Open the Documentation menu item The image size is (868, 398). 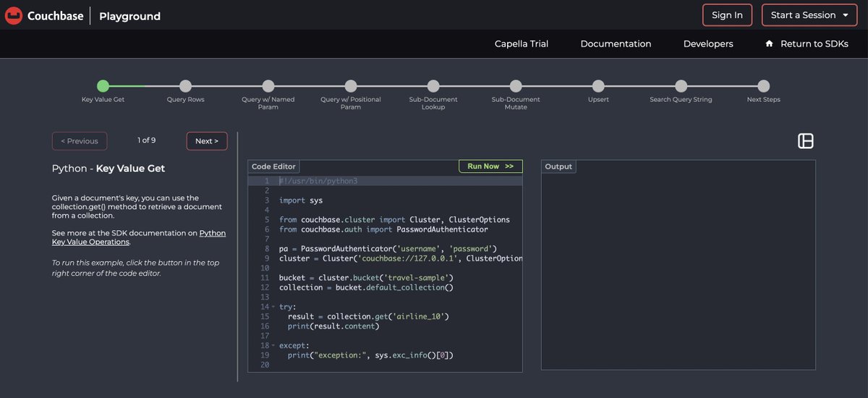[616, 44]
